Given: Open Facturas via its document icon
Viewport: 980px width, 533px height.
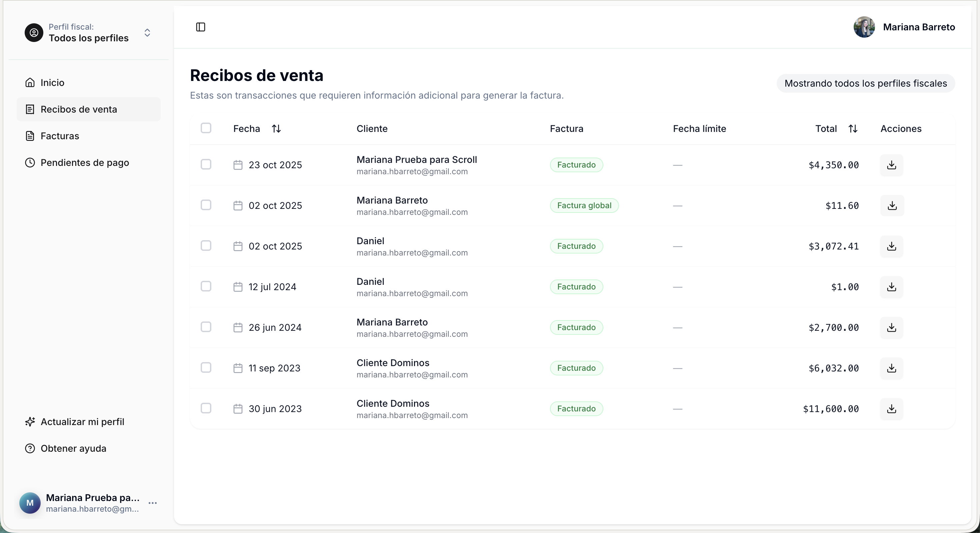Looking at the screenshot, I should tap(30, 136).
